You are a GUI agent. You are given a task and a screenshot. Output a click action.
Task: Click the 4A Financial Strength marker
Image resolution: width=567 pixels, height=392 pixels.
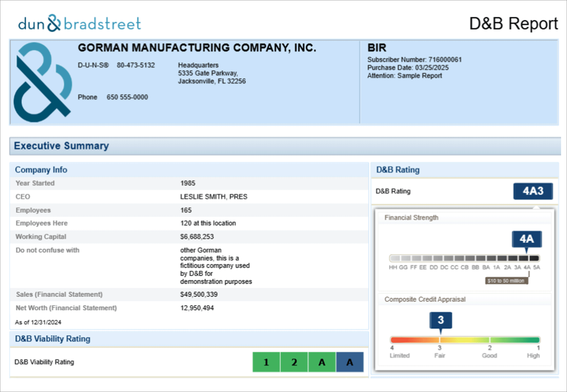[527, 239]
